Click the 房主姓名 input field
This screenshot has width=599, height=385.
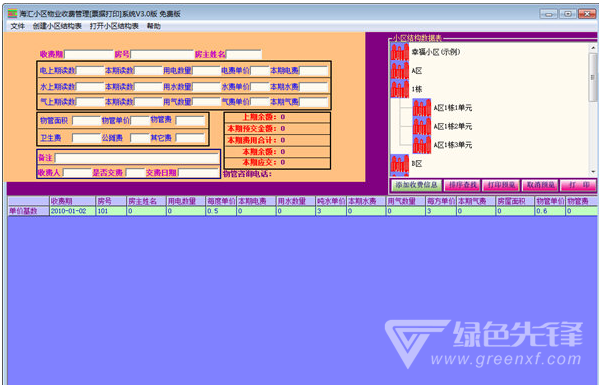pyautogui.click(x=244, y=54)
